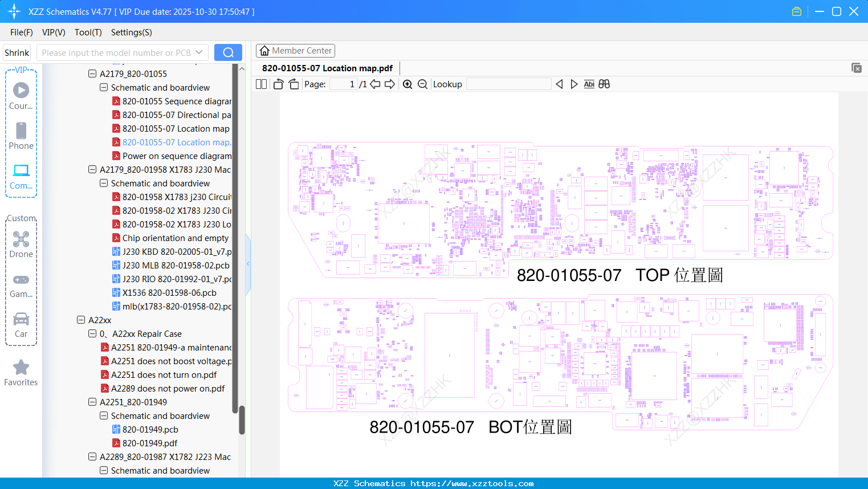
Task: Click the zoom out magnifier icon
Action: click(422, 84)
